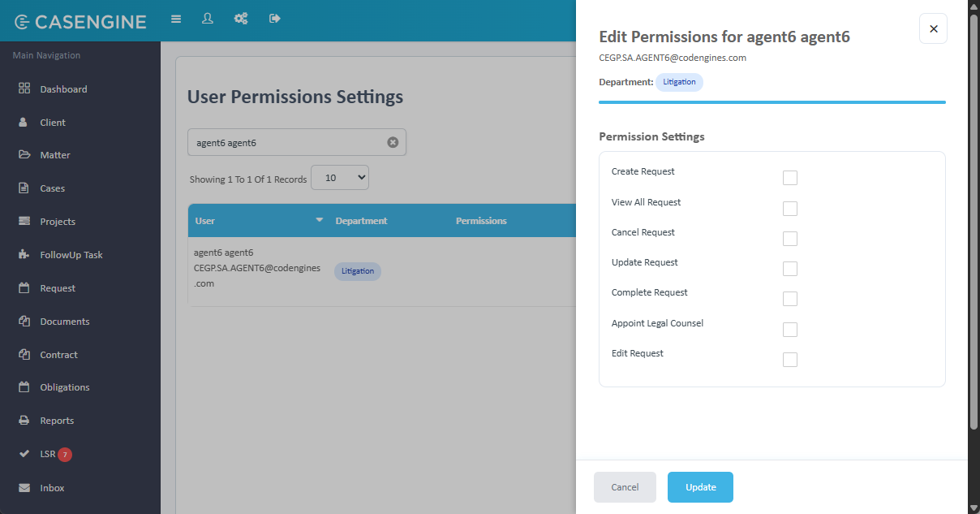Viewport: 980px width, 514px height.
Task: Click the blue progress bar under Department
Action: (772, 102)
